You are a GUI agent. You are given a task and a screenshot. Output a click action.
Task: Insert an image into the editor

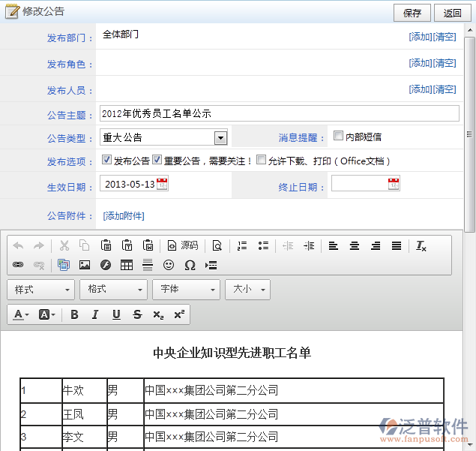pyautogui.click(x=85, y=265)
